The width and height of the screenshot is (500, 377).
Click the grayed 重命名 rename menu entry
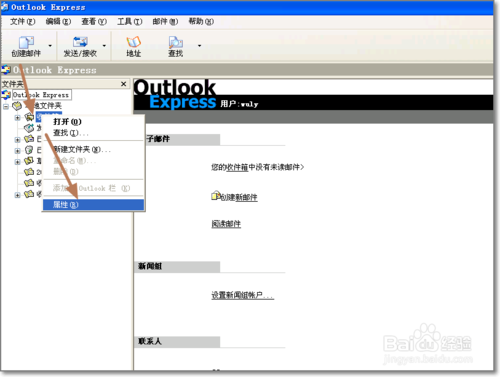point(93,161)
